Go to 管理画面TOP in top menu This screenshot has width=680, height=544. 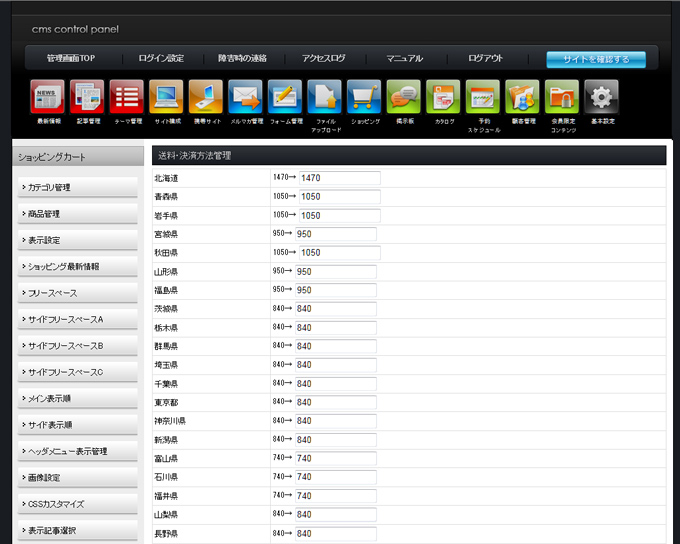click(x=71, y=59)
